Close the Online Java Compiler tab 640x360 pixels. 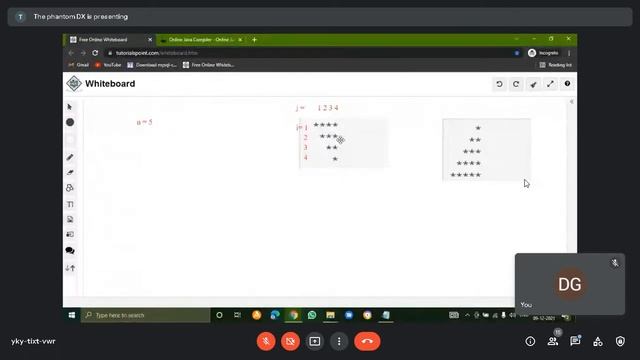pyautogui.click(x=240, y=40)
